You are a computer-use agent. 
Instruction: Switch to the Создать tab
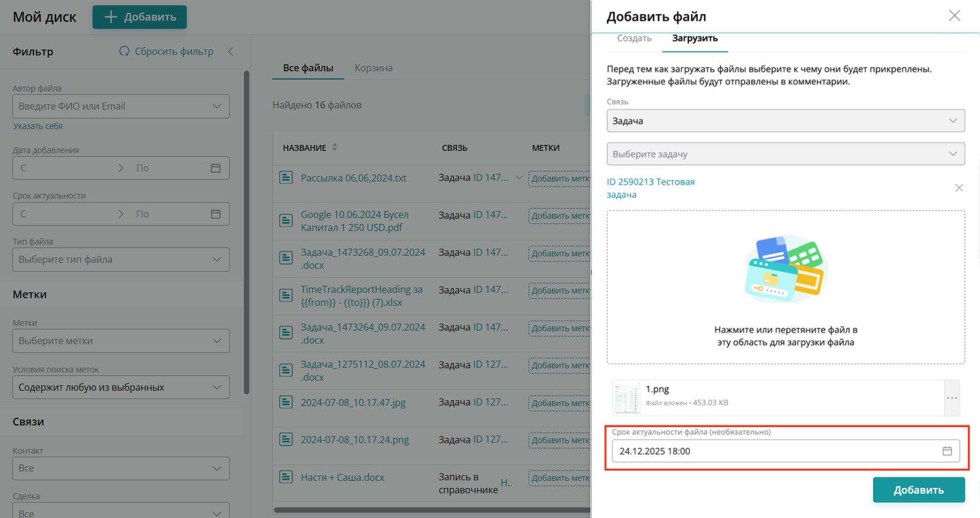point(634,38)
